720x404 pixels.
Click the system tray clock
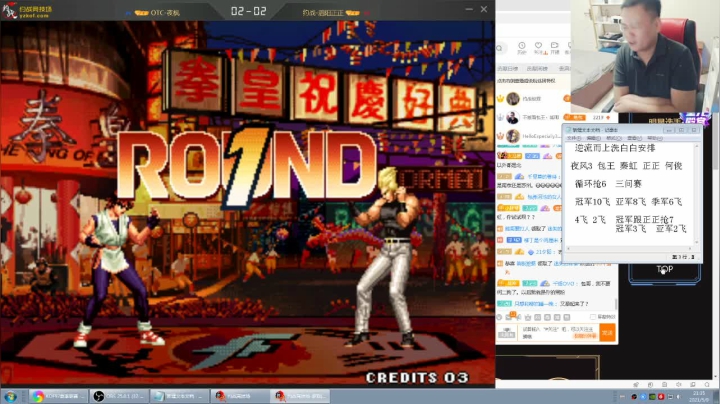700,397
